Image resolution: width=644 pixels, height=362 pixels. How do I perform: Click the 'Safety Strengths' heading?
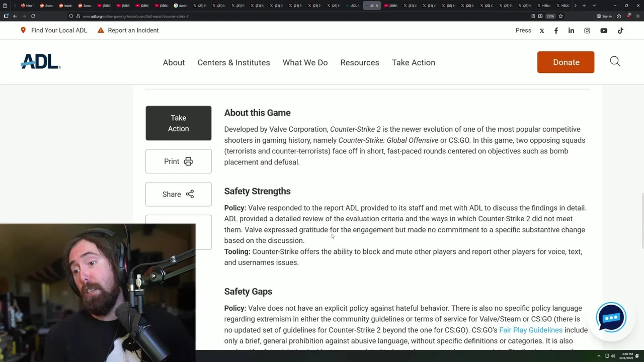tap(257, 192)
